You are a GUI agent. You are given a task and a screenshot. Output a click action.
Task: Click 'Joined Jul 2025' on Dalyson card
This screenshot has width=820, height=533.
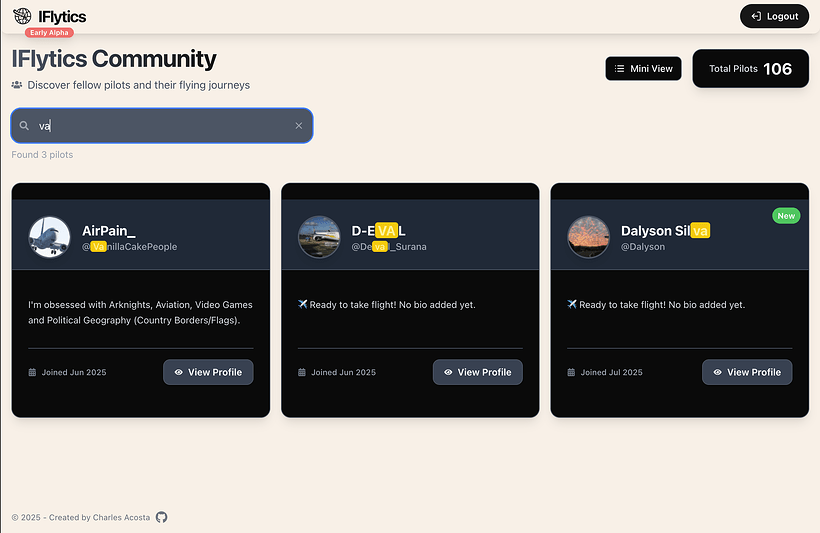coord(611,372)
